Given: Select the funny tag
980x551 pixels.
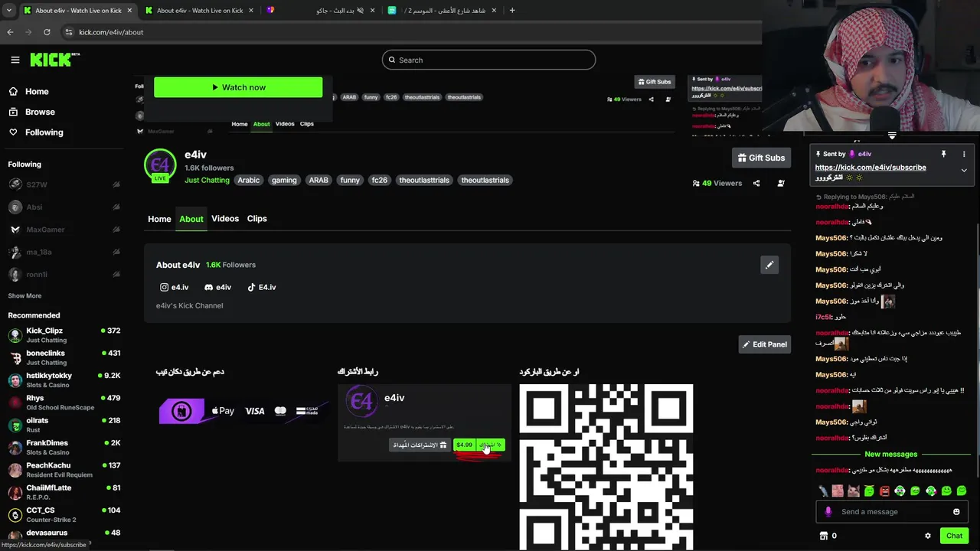Looking at the screenshot, I should [350, 181].
